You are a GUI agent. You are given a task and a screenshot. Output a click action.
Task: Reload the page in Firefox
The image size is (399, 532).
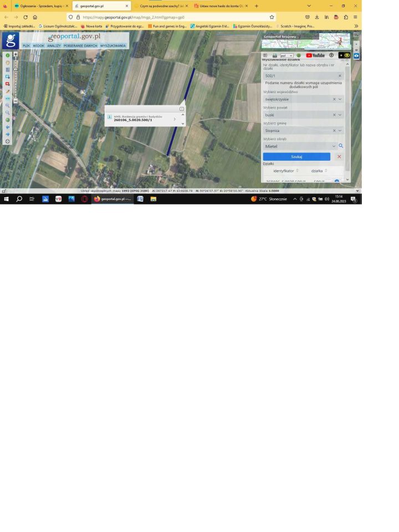25,17
